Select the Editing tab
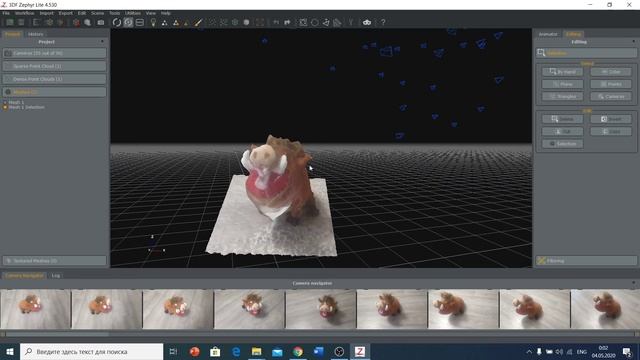 click(x=573, y=34)
